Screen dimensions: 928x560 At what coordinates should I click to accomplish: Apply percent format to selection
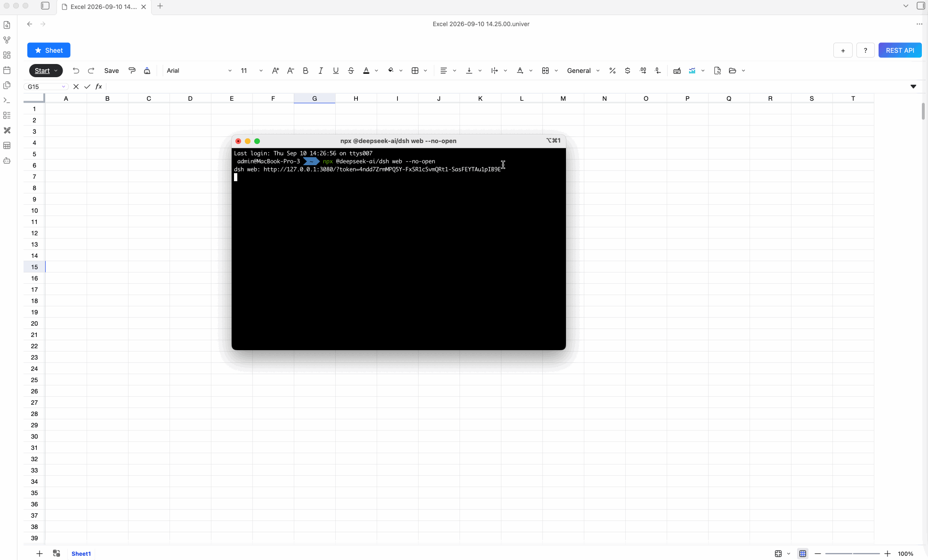[x=613, y=71]
